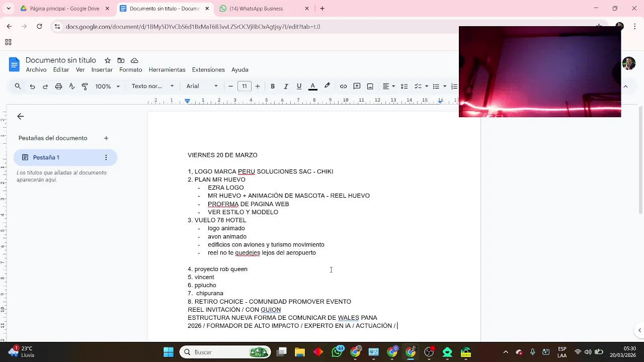This screenshot has height=362, width=644.
Task: Toggle italic formatting
Action: click(x=286, y=86)
